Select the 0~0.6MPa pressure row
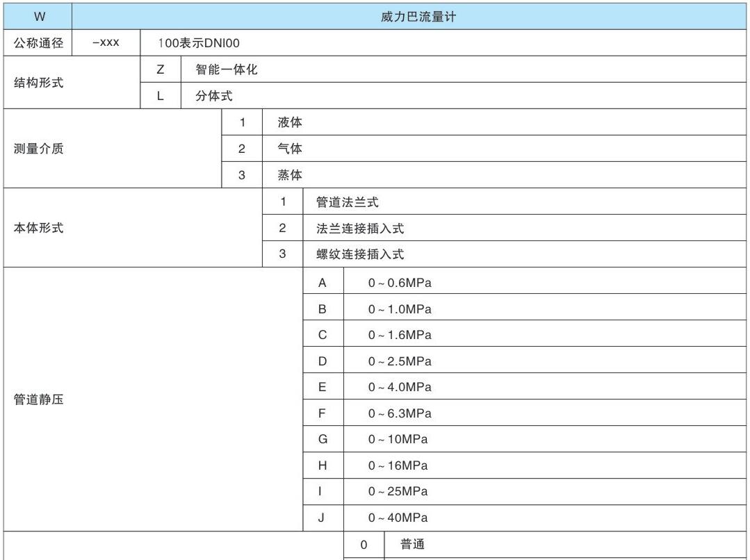The image size is (750, 560). point(400,283)
